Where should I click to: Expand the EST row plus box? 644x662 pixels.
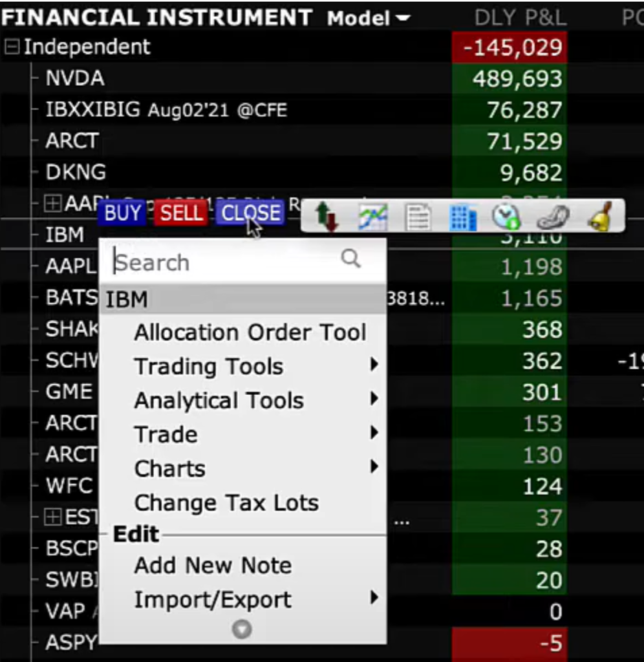coord(52,517)
